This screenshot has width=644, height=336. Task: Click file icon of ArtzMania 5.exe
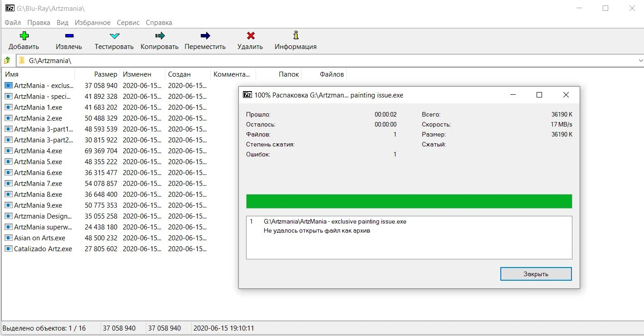pos(9,161)
